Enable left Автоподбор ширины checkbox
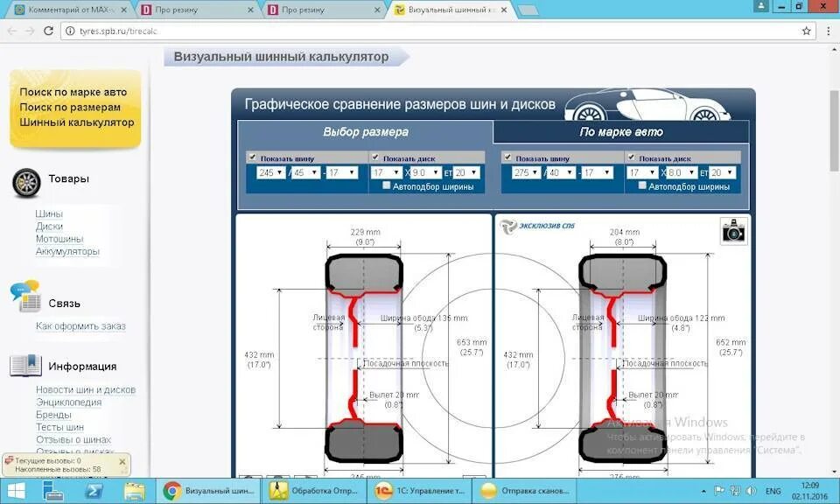Image resolution: width=840 pixels, height=504 pixels. pos(386,185)
